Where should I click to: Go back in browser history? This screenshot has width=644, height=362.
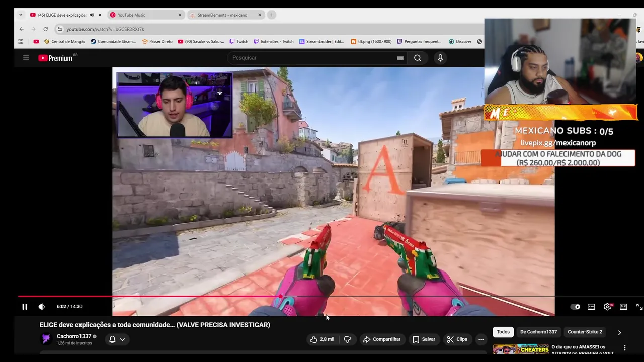coord(21,29)
